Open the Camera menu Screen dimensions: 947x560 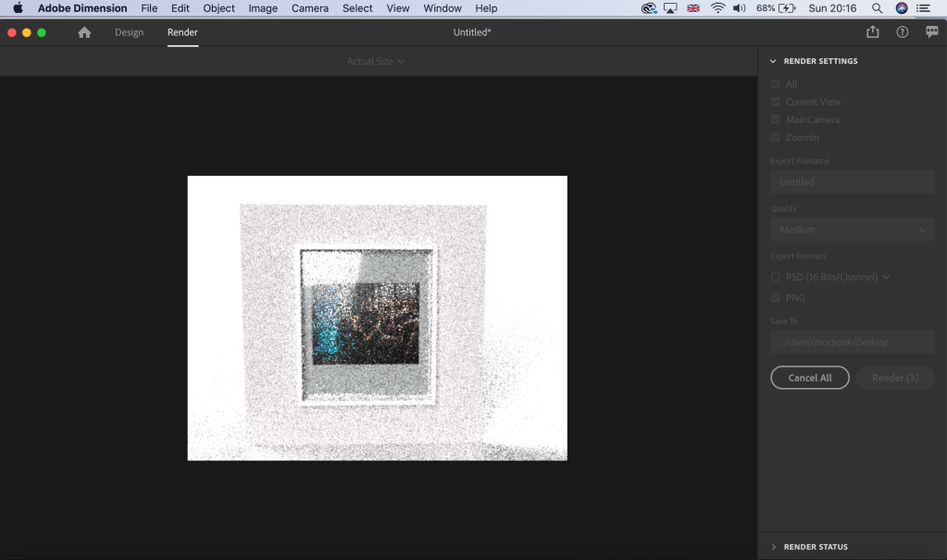tap(309, 8)
